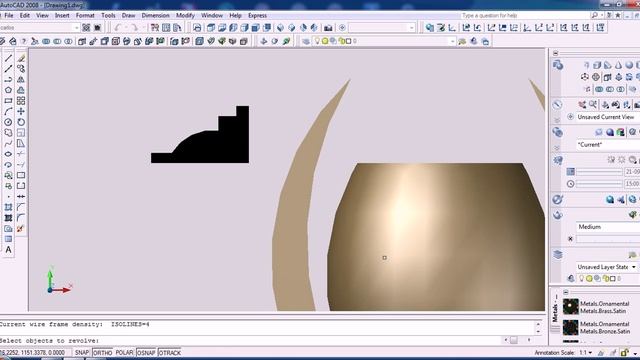Image resolution: width=640 pixels, height=360 pixels.
Task: Click the Box solid icon in dashboard
Action: 597,65
